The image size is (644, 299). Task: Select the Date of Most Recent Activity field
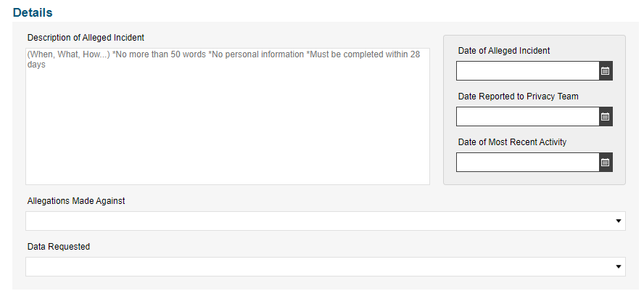coord(528,162)
